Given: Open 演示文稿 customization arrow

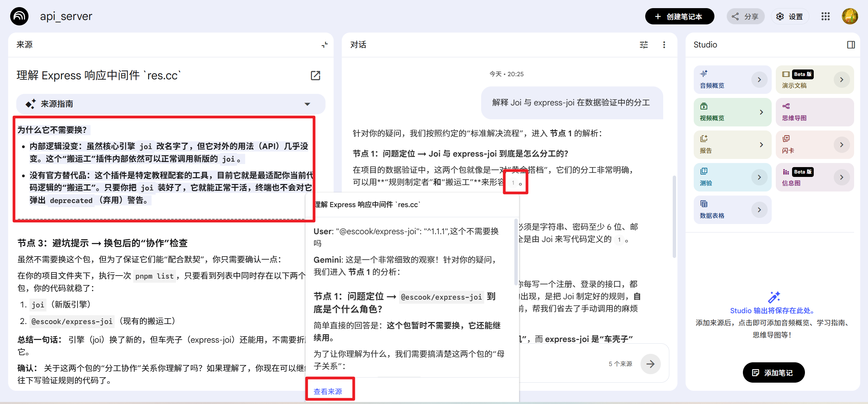Looking at the screenshot, I should click(842, 80).
